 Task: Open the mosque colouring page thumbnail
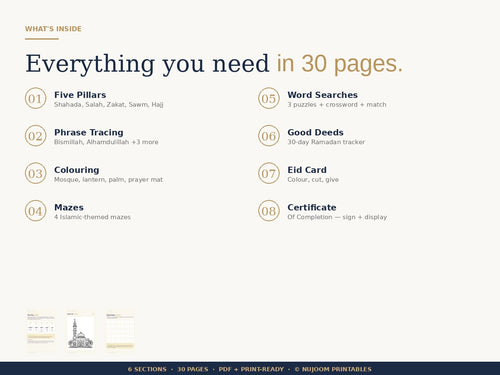click(80, 331)
